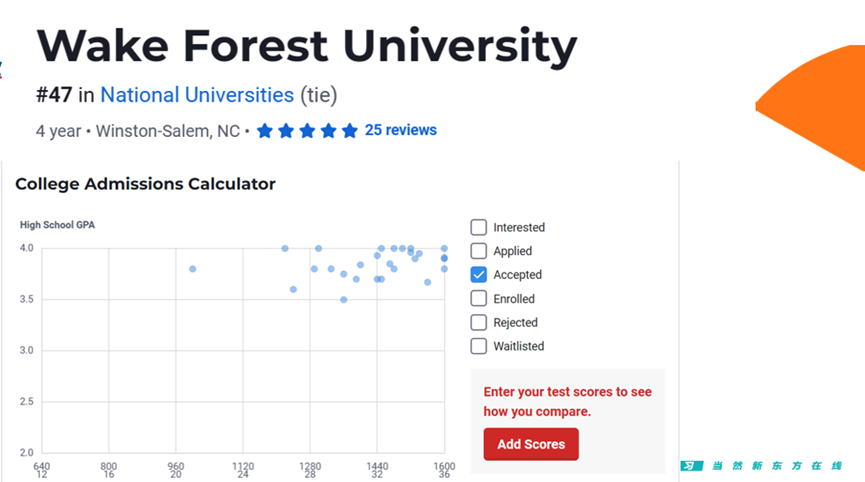Toggle the Enrolled checkbox
The width and height of the screenshot is (865, 482).
[x=478, y=298]
